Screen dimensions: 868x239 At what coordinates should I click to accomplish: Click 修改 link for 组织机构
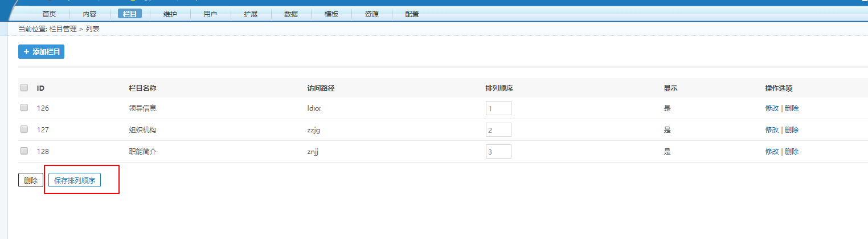tap(772, 129)
